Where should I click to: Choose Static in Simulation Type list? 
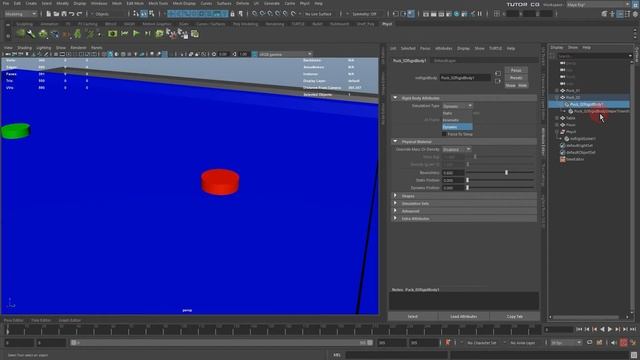pyautogui.click(x=457, y=113)
